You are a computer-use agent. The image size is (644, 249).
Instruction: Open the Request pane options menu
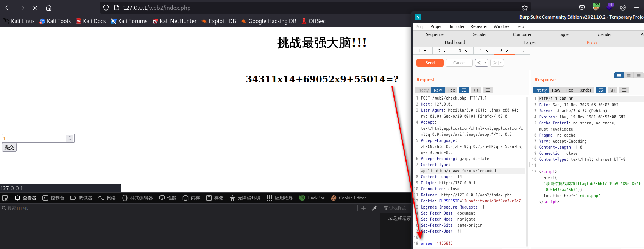488,90
